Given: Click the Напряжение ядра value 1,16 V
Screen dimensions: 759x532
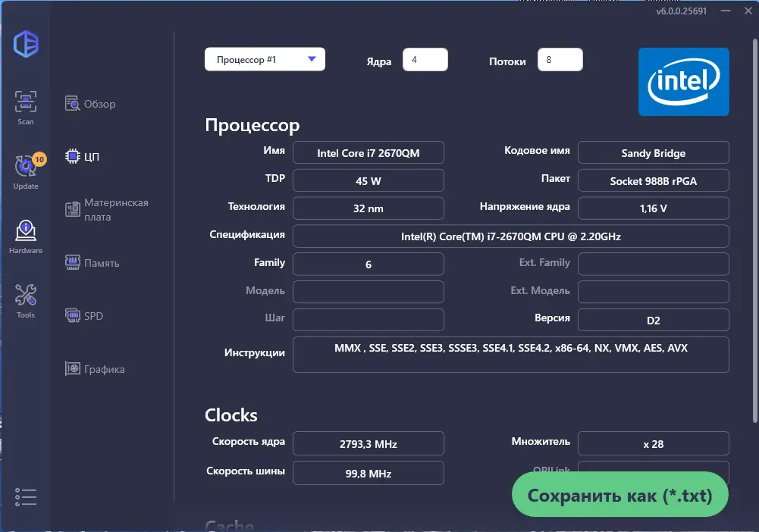Looking at the screenshot, I should pos(654,208).
